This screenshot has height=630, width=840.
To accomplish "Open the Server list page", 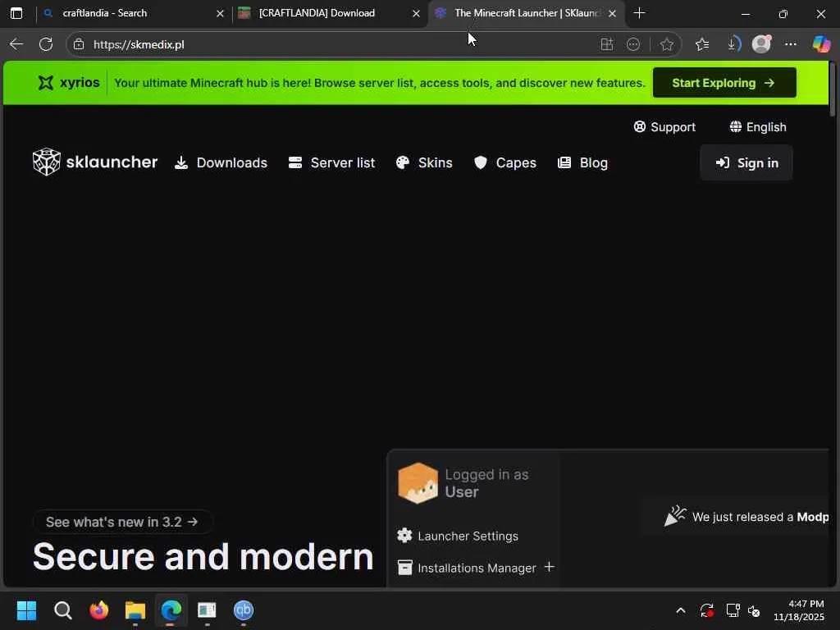I will (331, 163).
